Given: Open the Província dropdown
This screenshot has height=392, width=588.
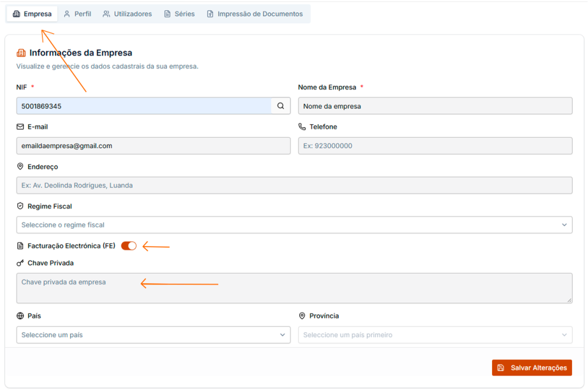Looking at the screenshot, I should click(435, 335).
